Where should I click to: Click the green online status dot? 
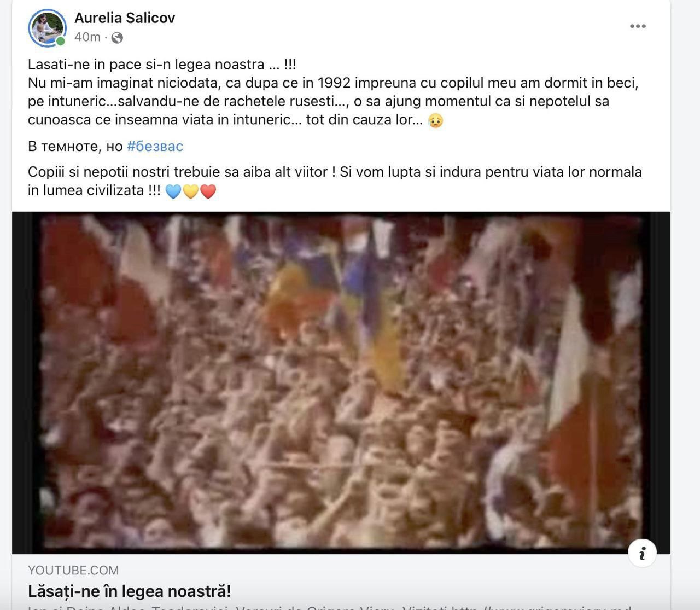tap(60, 41)
